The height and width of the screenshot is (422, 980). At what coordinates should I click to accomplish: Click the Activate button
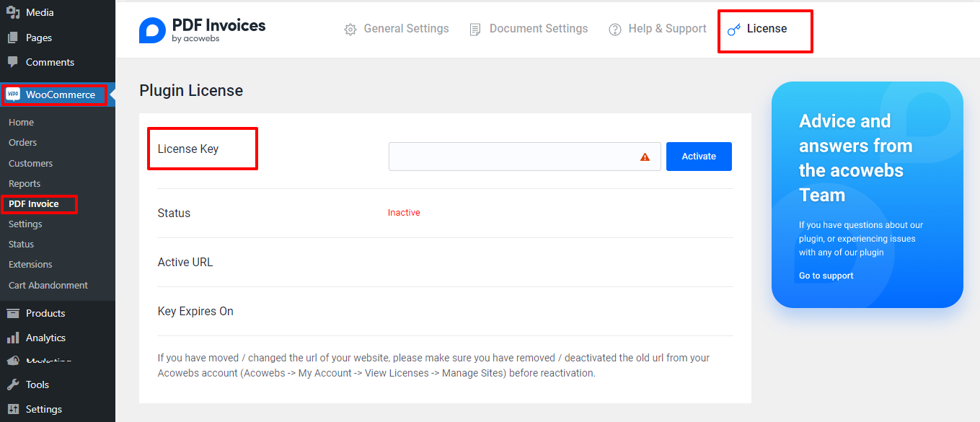[699, 157]
